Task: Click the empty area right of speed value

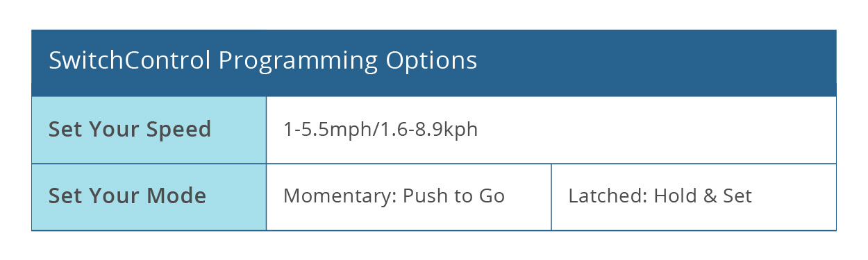Action: pyautogui.click(x=656, y=130)
